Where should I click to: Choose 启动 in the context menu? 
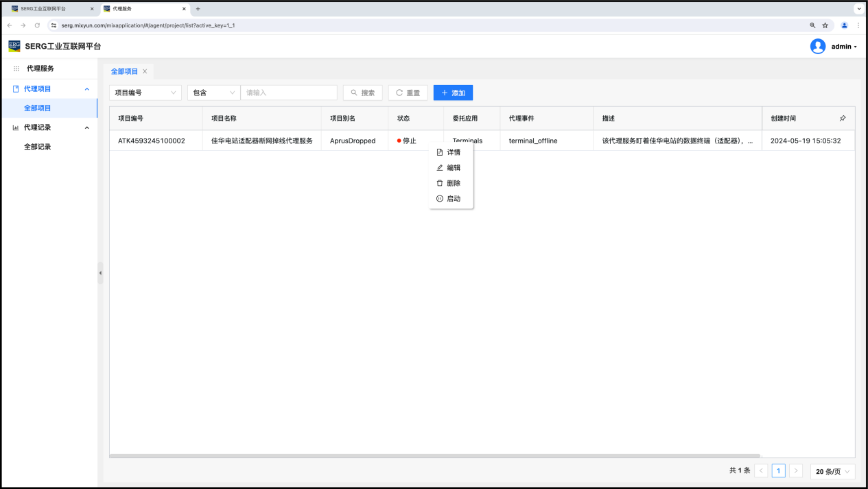pos(453,199)
